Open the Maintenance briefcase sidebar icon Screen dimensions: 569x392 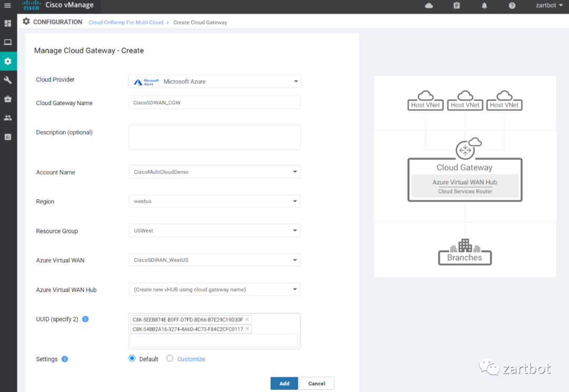point(7,99)
